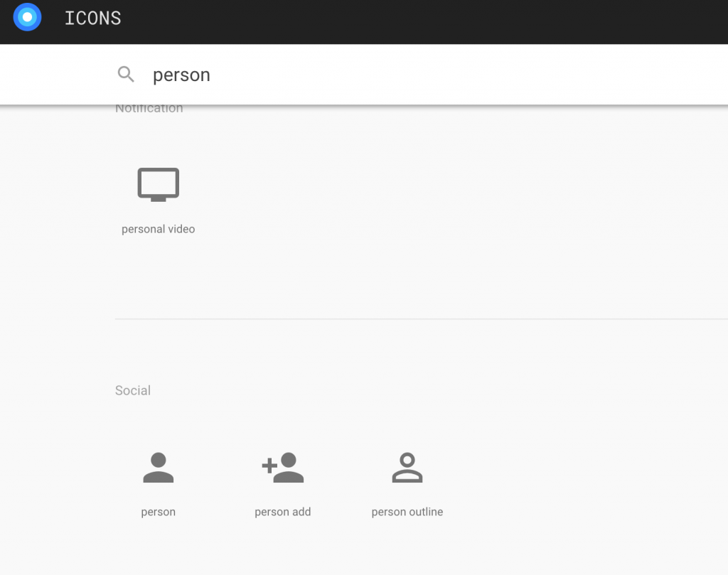Click the Social category heading
Screen dimensions: 728x575
coord(133,390)
